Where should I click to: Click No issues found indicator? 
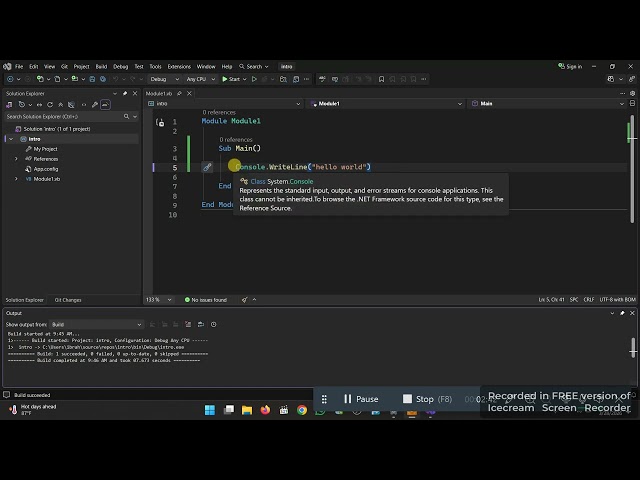pos(206,300)
